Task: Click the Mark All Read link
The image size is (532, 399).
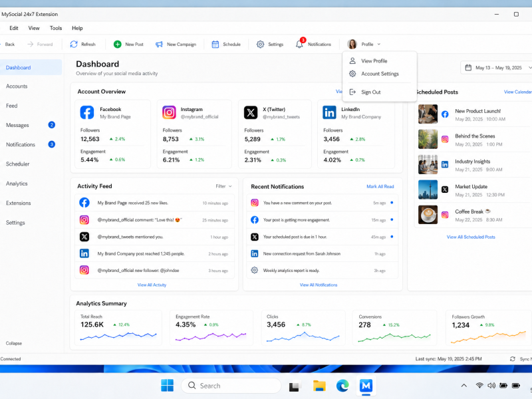Action: pyautogui.click(x=380, y=186)
